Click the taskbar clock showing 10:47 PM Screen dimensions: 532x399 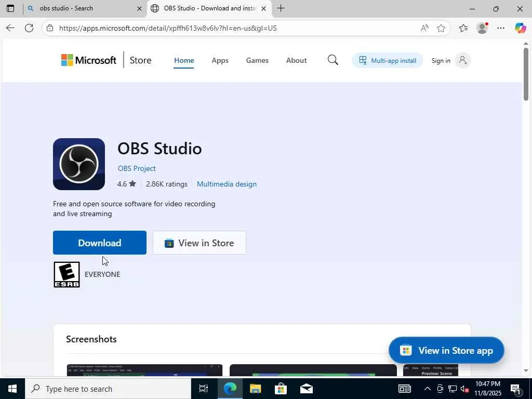(488, 389)
